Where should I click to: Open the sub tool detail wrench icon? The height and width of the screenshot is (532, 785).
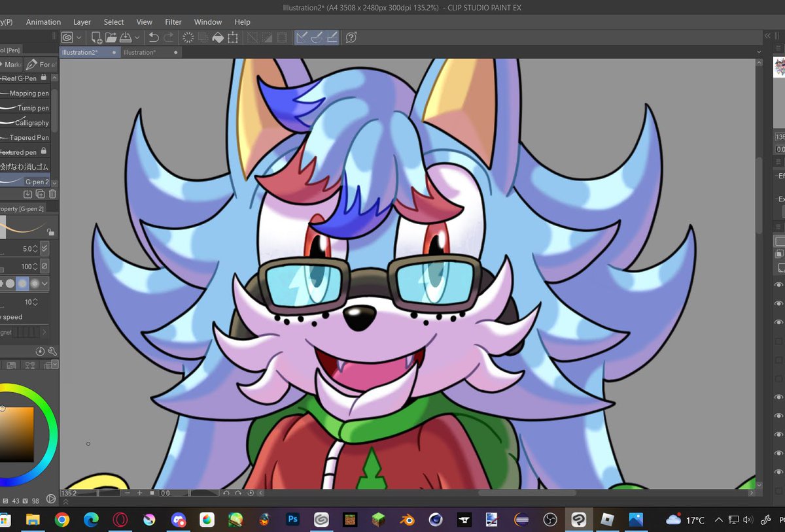(52, 351)
